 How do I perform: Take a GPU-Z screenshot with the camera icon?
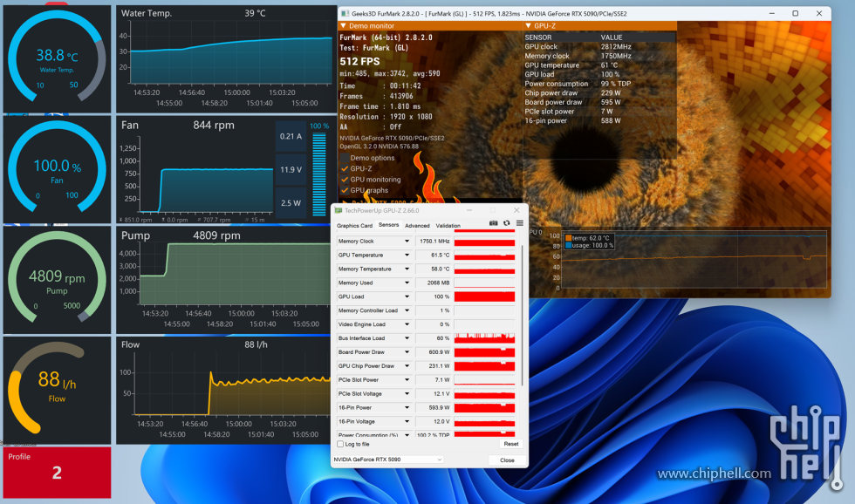(x=493, y=223)
